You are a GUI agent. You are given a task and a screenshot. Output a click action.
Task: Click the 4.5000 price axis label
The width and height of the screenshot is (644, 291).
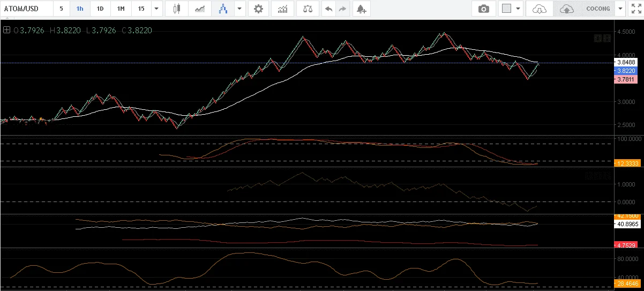pyautogui.click(x=626, y=32)
